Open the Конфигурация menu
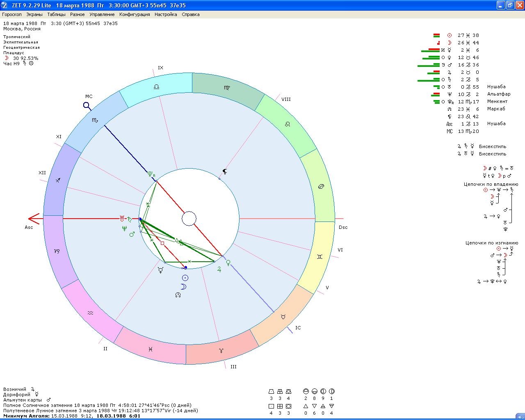Screen dimensions: 525x420 (x=135, y=14)
